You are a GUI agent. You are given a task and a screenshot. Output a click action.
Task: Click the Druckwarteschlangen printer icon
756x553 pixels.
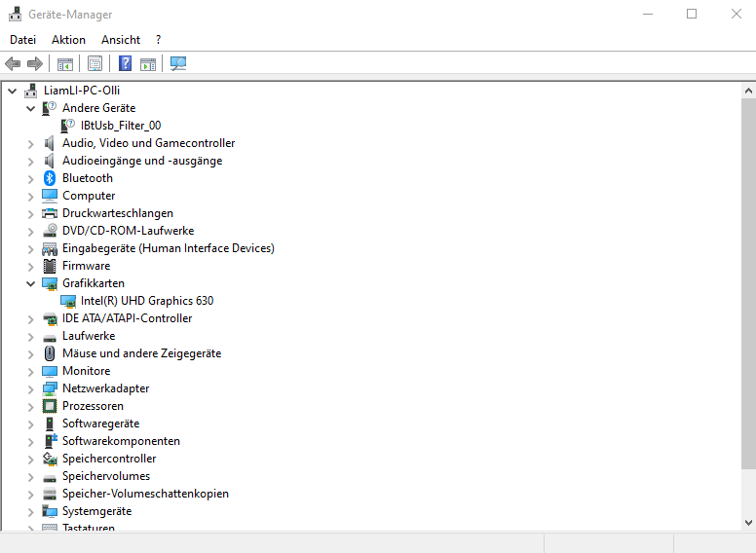(x=50, y=213)
